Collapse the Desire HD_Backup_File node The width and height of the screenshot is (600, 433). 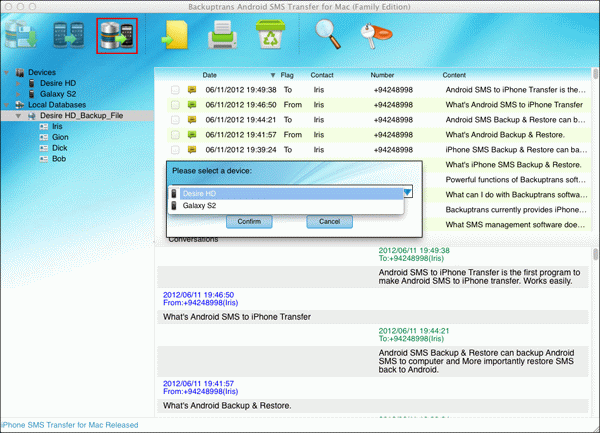(x=18, y=116)
